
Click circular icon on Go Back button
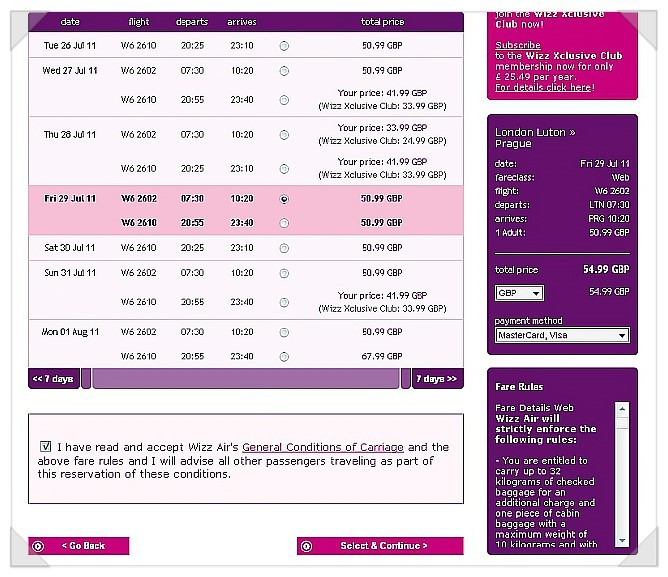click(38, 546)
